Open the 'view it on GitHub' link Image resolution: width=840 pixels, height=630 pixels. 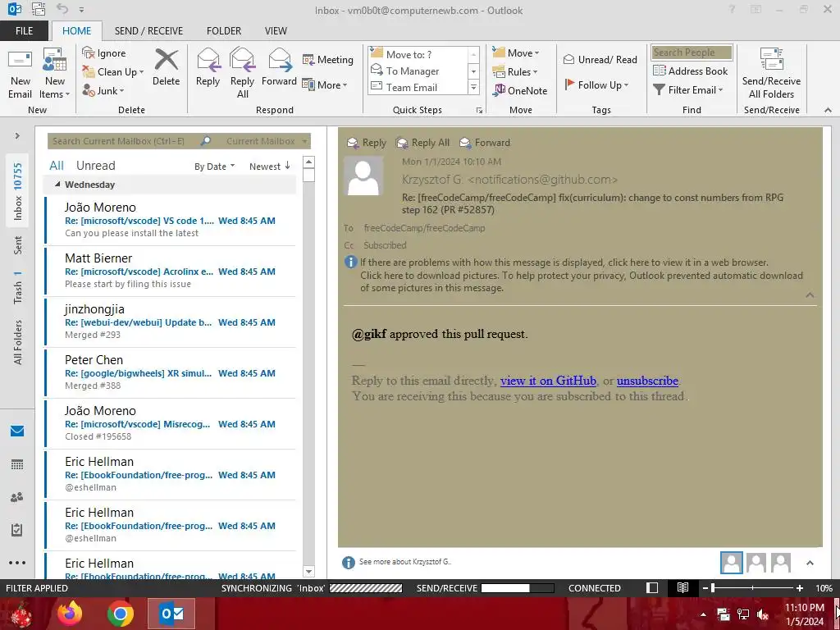tap(548, 381)
